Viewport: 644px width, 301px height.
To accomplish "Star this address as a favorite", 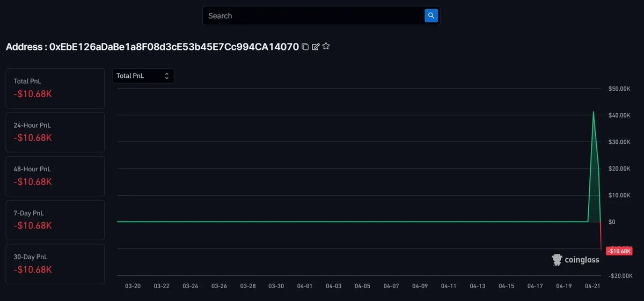I will pyautogui.click(x=326, y=46).
